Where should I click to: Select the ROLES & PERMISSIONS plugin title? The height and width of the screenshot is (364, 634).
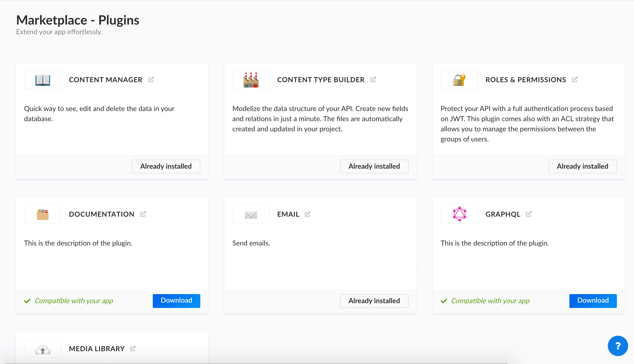click(x=526, y=80)
